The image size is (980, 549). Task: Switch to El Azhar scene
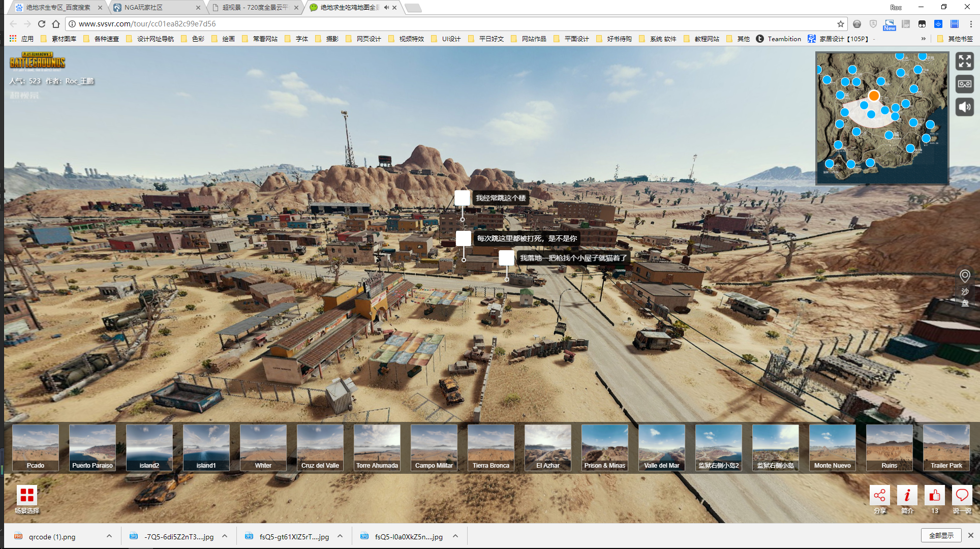tap(548, 448)
